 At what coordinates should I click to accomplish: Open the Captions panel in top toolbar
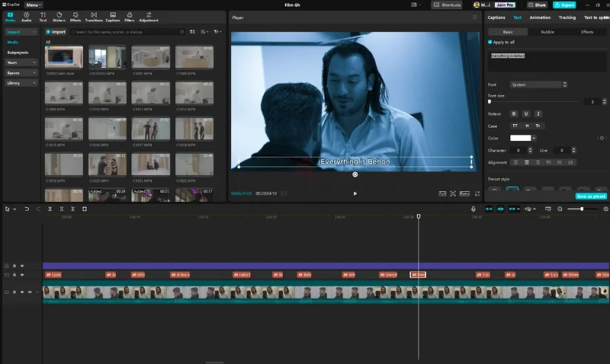[113, 17]
